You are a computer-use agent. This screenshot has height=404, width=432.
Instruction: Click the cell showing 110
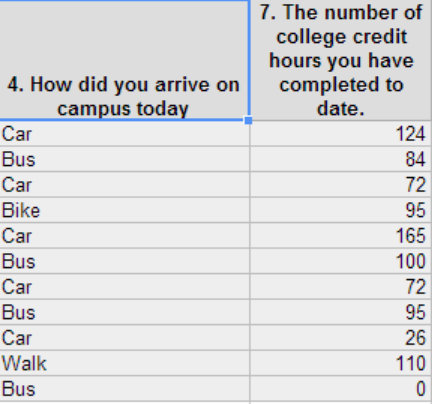click(x=341, y=364)
